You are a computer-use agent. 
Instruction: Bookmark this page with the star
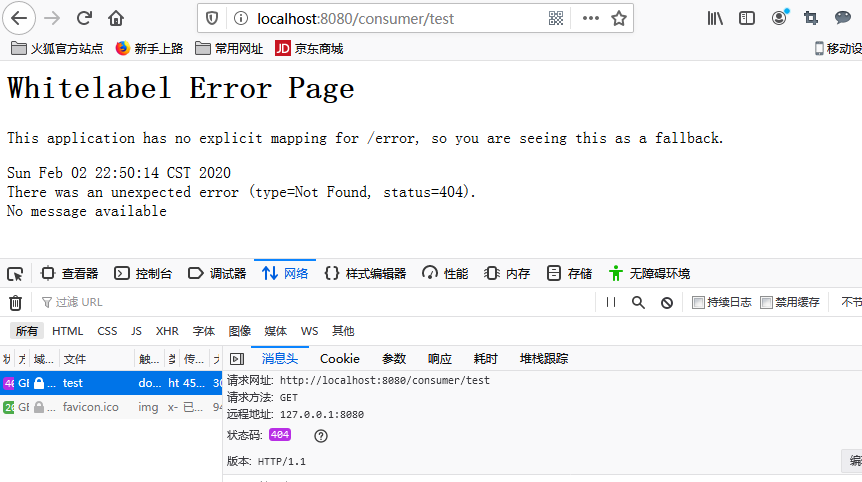point(619,18)
